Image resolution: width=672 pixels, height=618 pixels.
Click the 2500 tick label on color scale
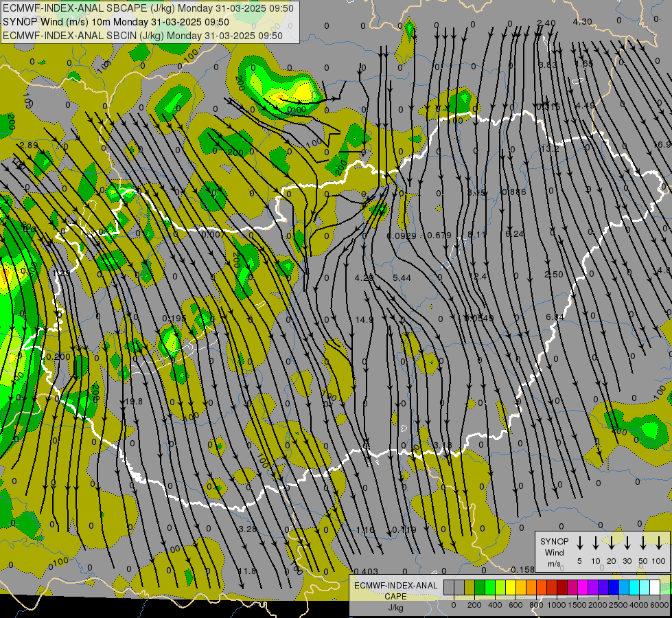(x=618, y=605)
